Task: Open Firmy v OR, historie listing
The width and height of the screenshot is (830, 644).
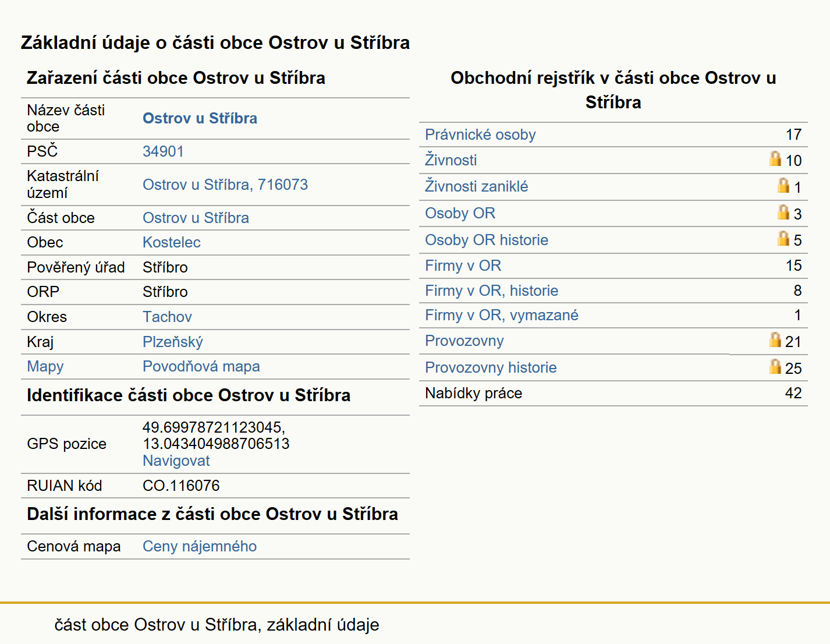Action: click(x=491, y=291)
